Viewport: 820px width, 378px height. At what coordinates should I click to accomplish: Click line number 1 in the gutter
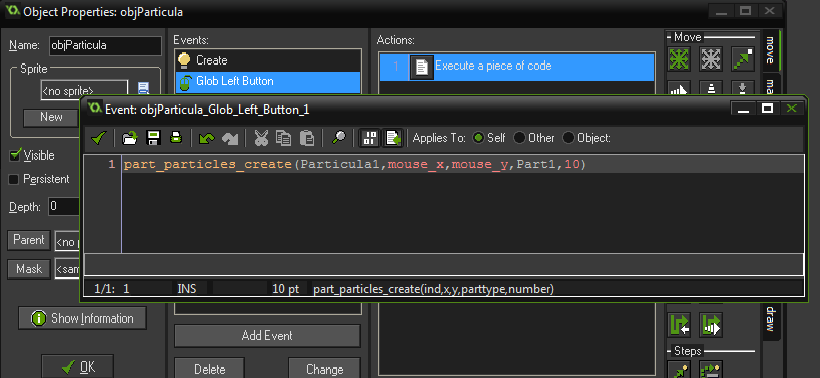[x=111, y=165]
